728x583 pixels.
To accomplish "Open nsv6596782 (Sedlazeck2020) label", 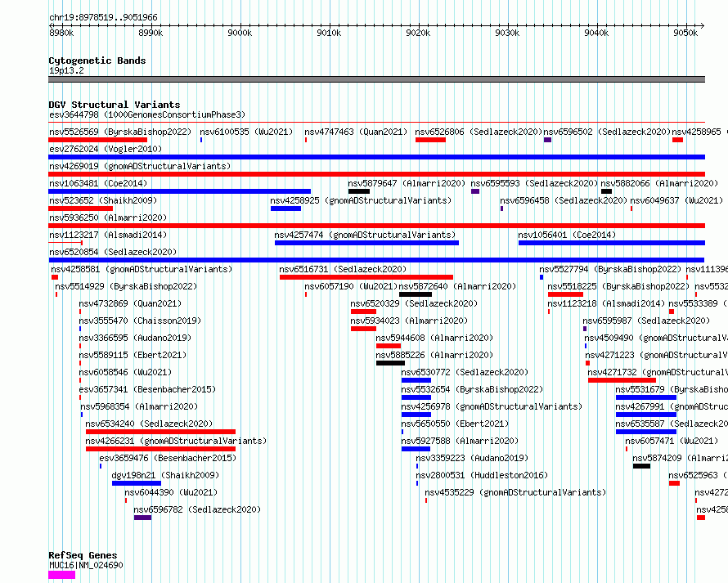I will point(197,509).
